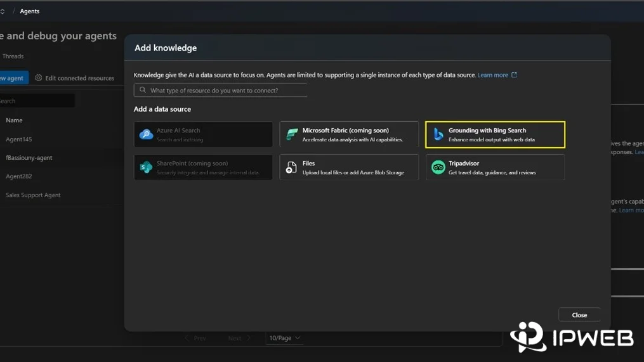Viewport: 644px width, 362px height.
Task: Click the Files upload document icon
Action: pos(291,167)
